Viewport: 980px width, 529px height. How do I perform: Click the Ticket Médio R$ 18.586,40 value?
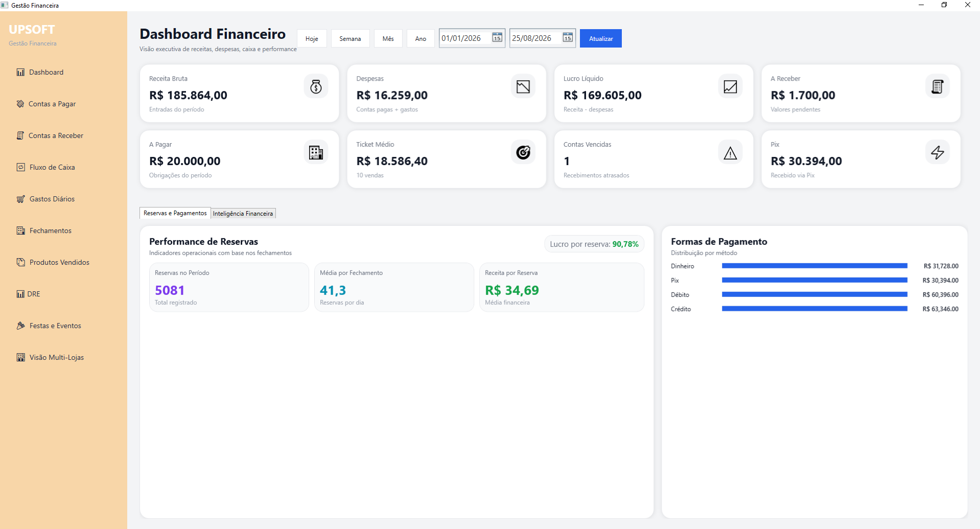[392, 161]
